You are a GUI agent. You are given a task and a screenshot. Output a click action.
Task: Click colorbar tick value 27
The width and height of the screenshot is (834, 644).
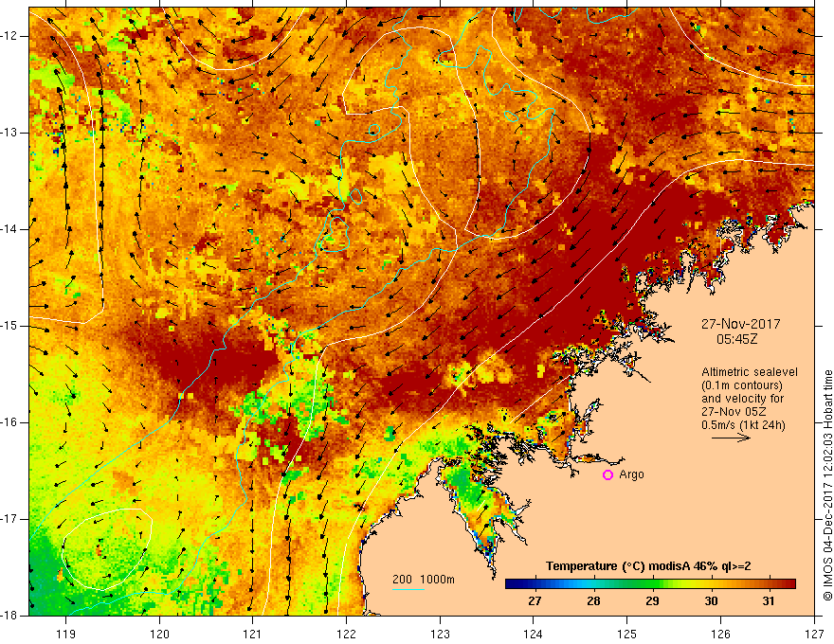[535, 601]
